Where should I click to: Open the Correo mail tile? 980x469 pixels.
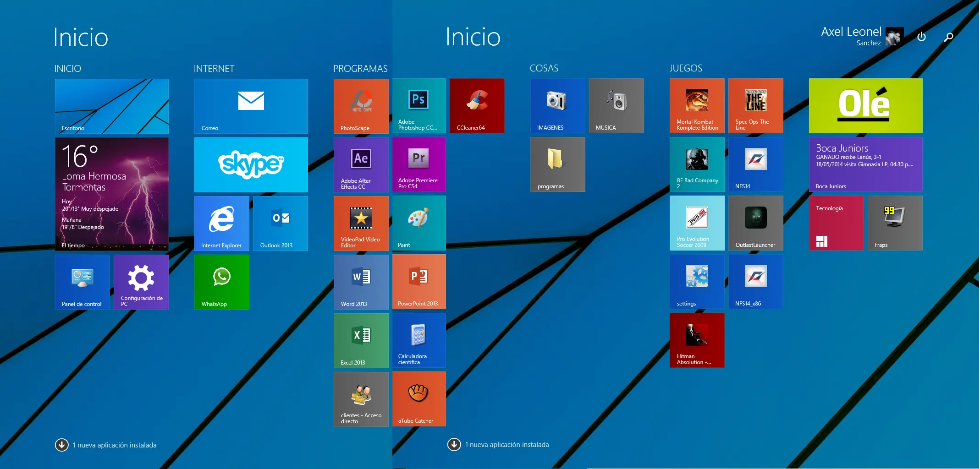251,106
